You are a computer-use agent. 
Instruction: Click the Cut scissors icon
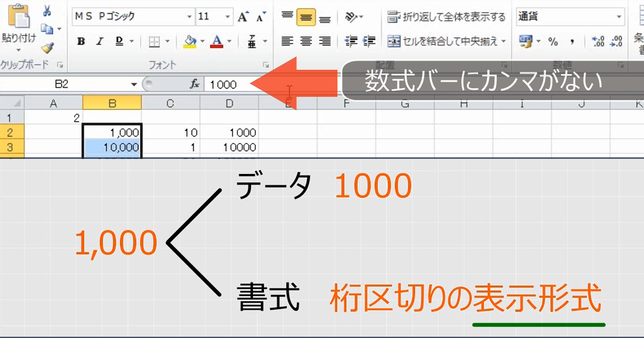(x=47, y=10)
